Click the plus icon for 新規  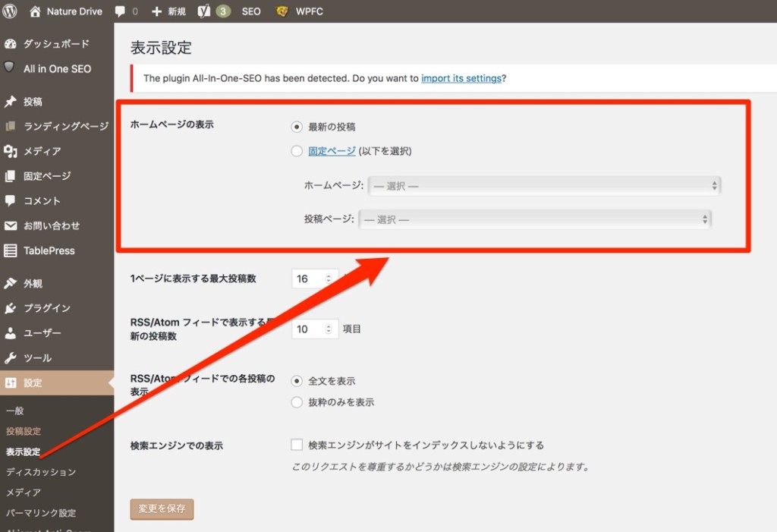coord(156,11)
